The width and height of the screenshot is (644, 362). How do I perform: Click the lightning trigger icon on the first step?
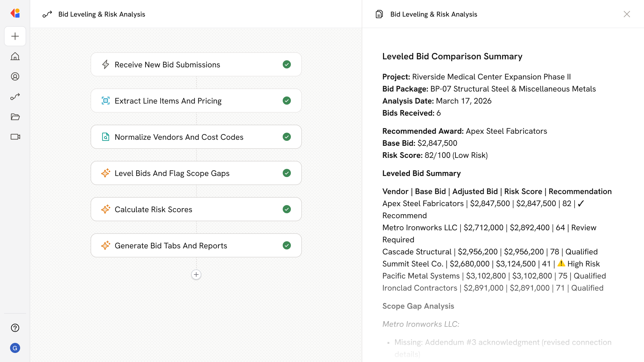[106, 64]
